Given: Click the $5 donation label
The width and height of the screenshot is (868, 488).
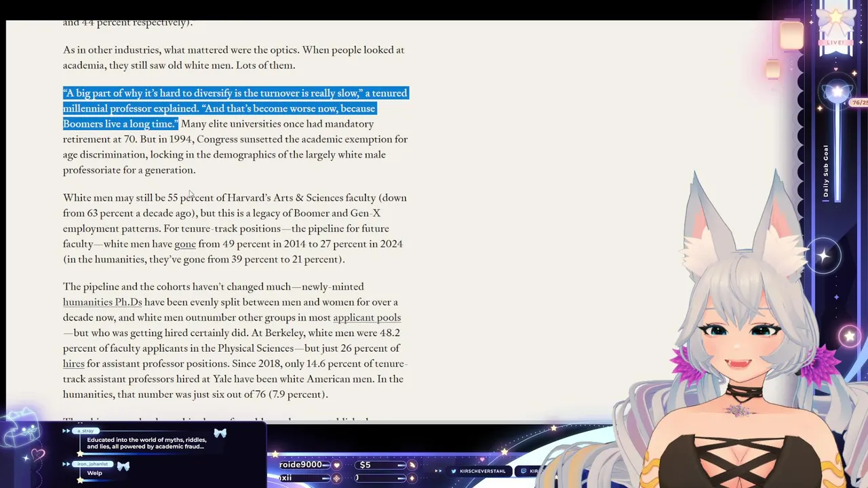Looking at the screenshot, I should point(365,465).
